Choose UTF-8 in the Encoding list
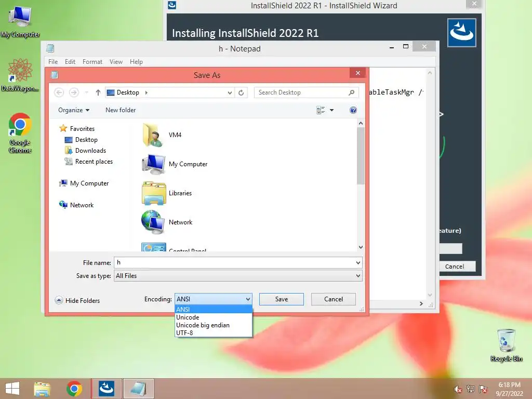 (x=214, y=333)
